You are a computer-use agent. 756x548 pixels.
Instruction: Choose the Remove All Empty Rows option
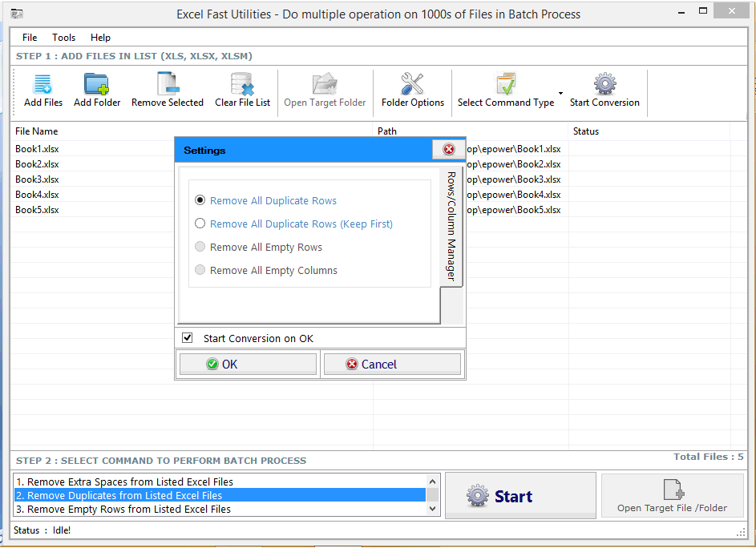click(200, 247)
